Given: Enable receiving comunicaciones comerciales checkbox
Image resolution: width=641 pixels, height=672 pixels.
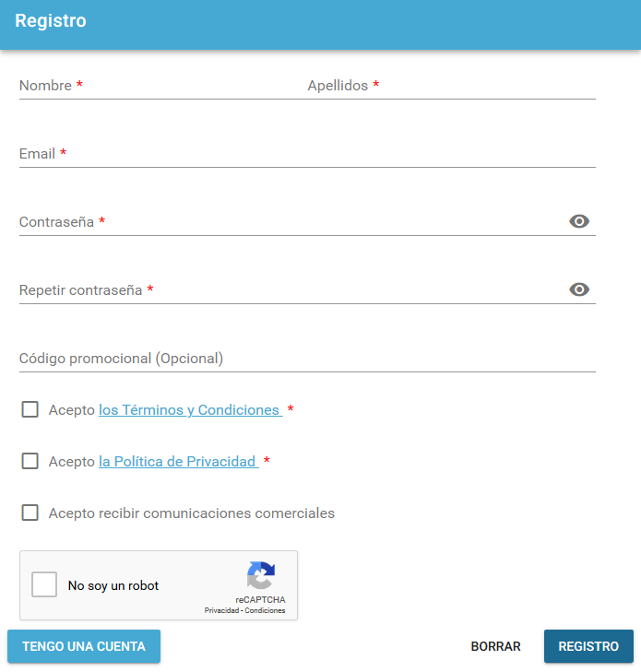Looking at the screenshot, I should [30, 513].
